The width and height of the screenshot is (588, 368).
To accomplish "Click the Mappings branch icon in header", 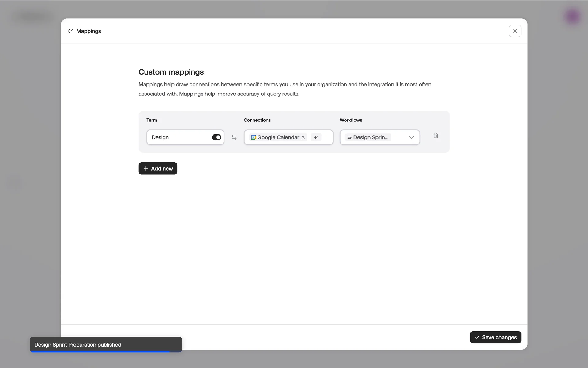I will coord(70,31).
